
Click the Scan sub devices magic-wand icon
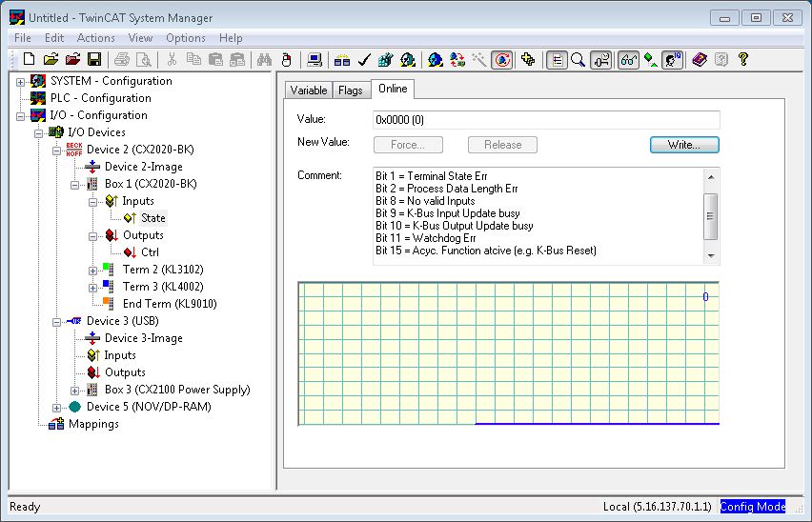479,59
